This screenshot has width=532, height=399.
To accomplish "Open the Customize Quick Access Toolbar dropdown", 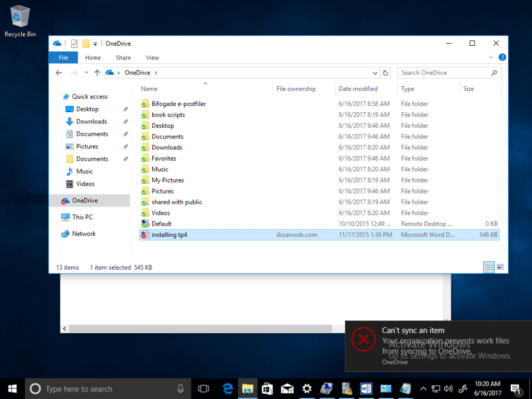I will coord(95,44).
